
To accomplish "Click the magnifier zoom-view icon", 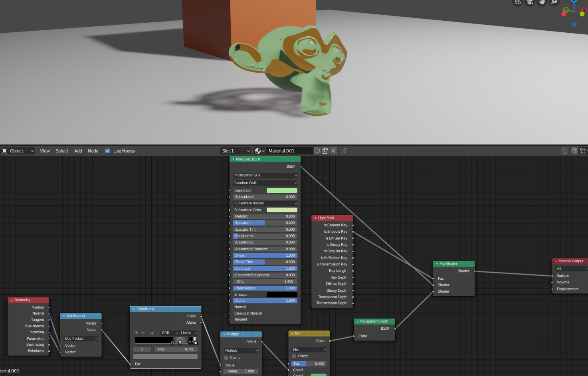I will (x=554, y=2).
